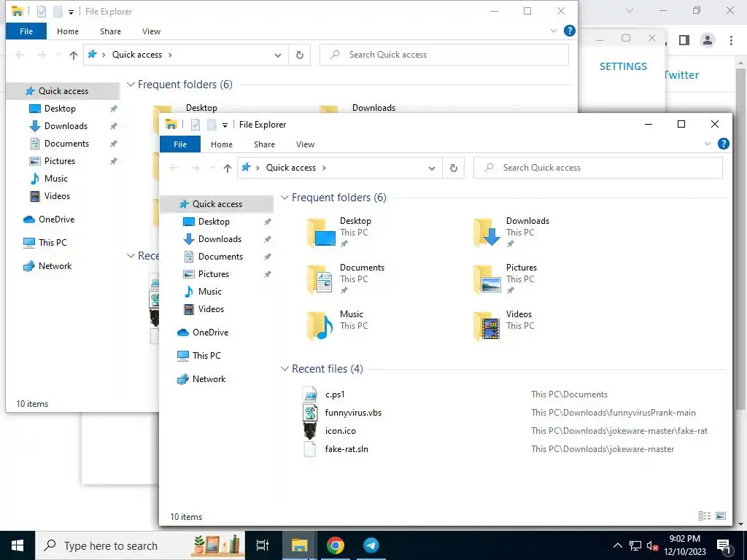
Task: Switch to details view in front window status bar
Action: pos(705,516)
